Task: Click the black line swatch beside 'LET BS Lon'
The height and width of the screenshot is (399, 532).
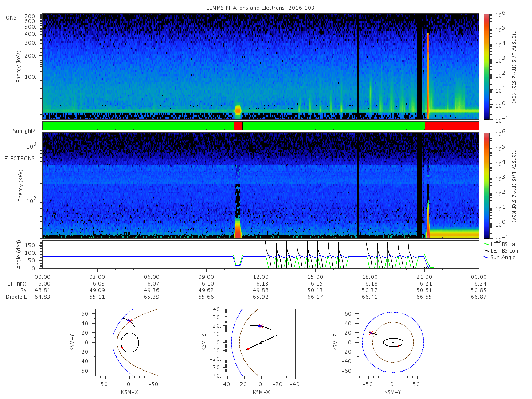Action: (x=486, y=250)
